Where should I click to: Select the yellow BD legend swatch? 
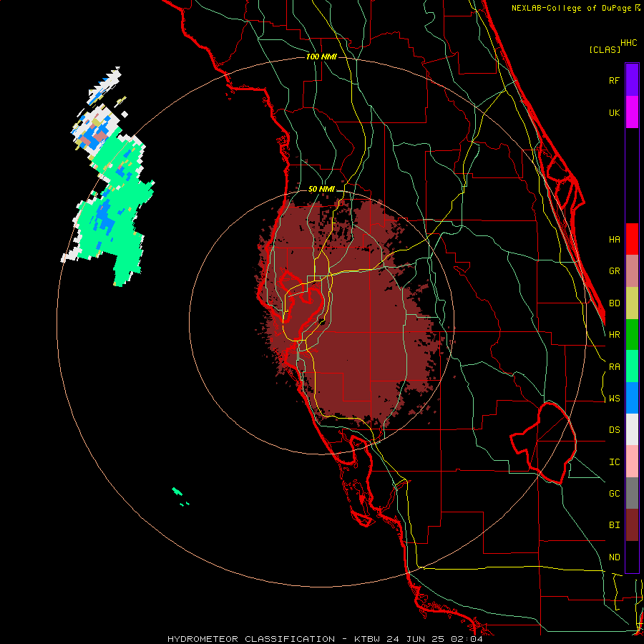coord(632,303)
